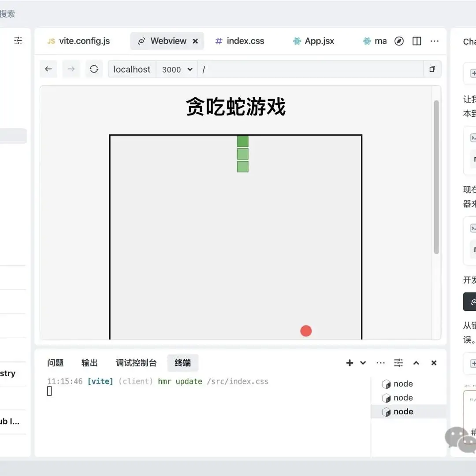Open the port 3000 dropdown
Image resolution: width=476 pixels, height=476 pixels.
point(176,69)
